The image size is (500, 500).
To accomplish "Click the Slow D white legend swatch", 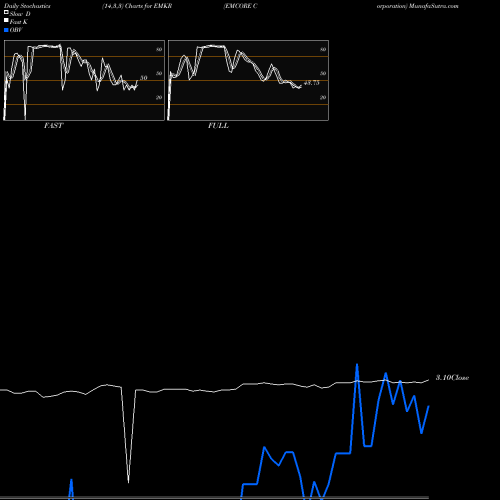I will [x=6, y=13].
